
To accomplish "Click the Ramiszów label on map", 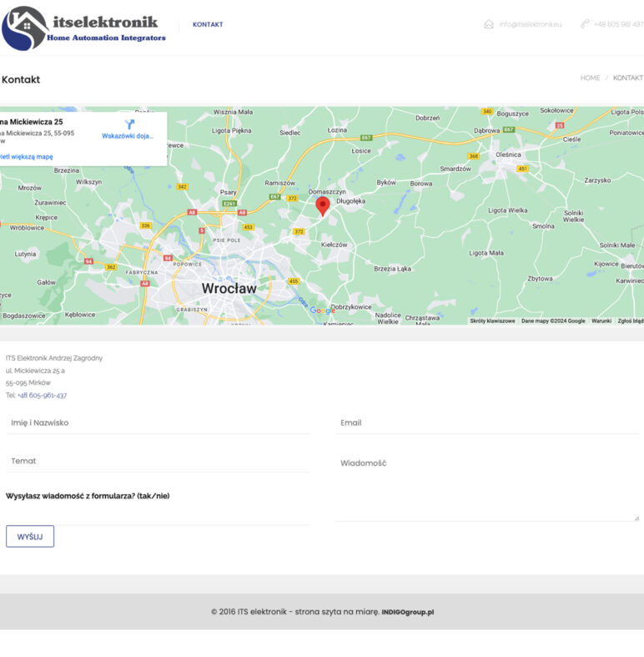I will 279,183.
